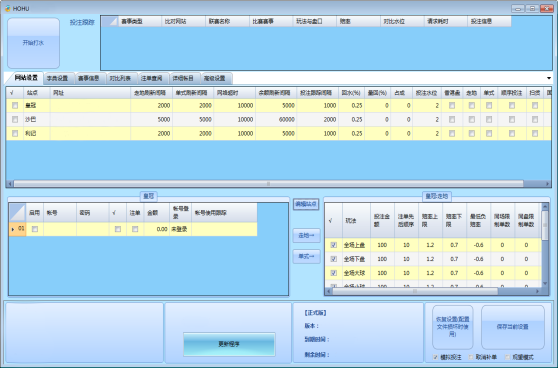The image size is (558, 368).
Task: Click the row indicator arrow for account 01
Action: click(13, 229)
